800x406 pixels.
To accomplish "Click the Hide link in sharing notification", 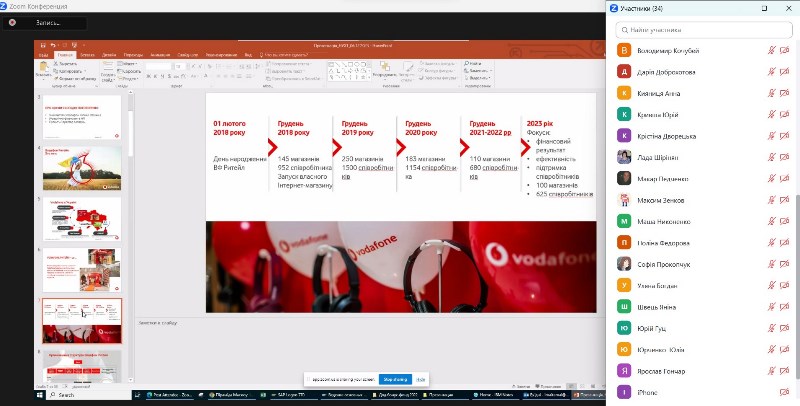I will (420, 379).
